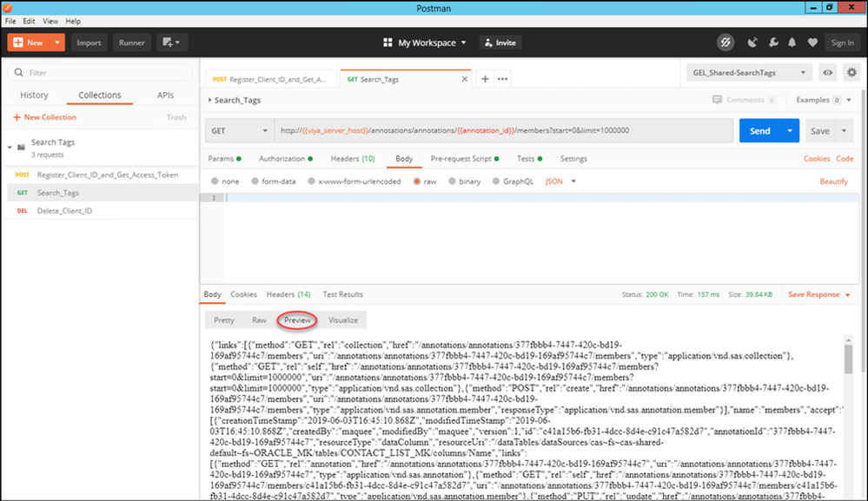Select the GraphQL body type
This screenshot has height=501, width=868.
pyautogui.click(x=496, y=181)
